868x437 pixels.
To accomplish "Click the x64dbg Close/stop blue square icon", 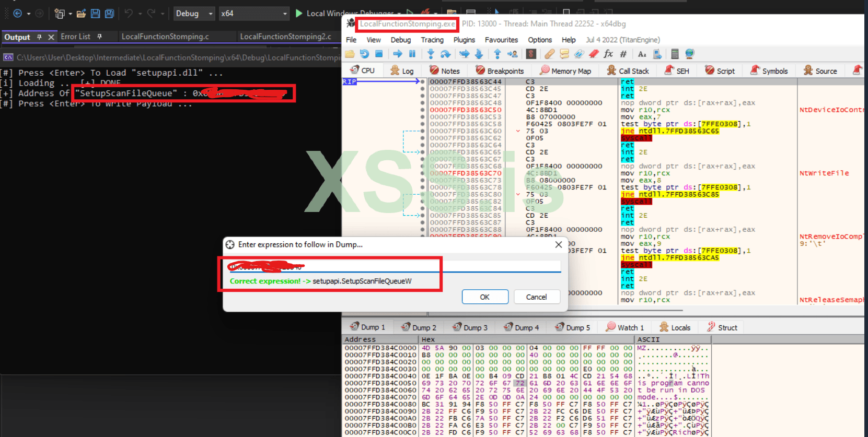I will click(379, 54).
